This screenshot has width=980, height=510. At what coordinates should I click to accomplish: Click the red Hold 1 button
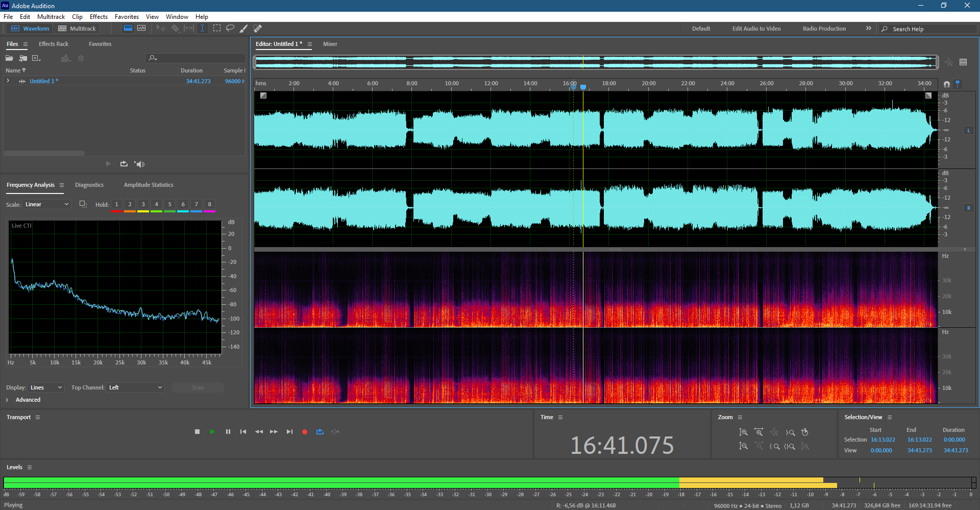click(116, 205)
